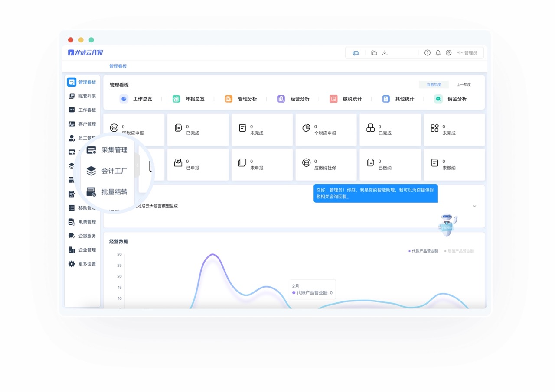
Task: Select the 当前年度 year toggle
Action: point(434,85)
